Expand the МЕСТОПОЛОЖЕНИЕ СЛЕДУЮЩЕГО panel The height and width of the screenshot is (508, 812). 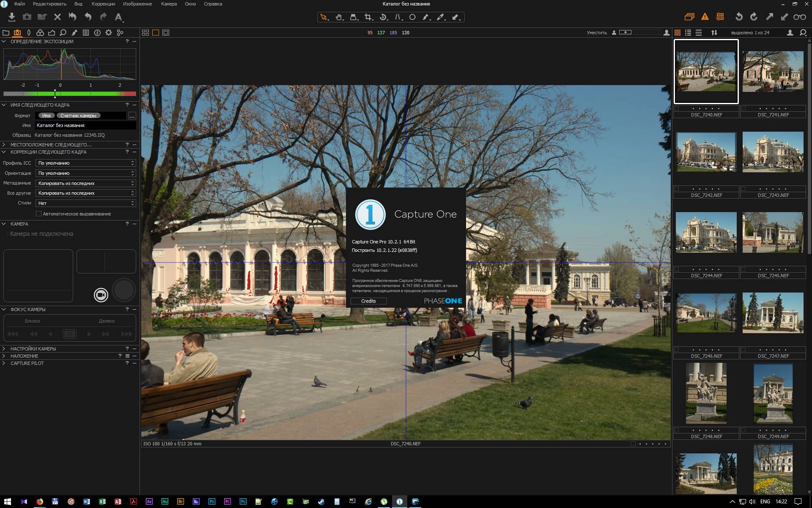point(4,145)
